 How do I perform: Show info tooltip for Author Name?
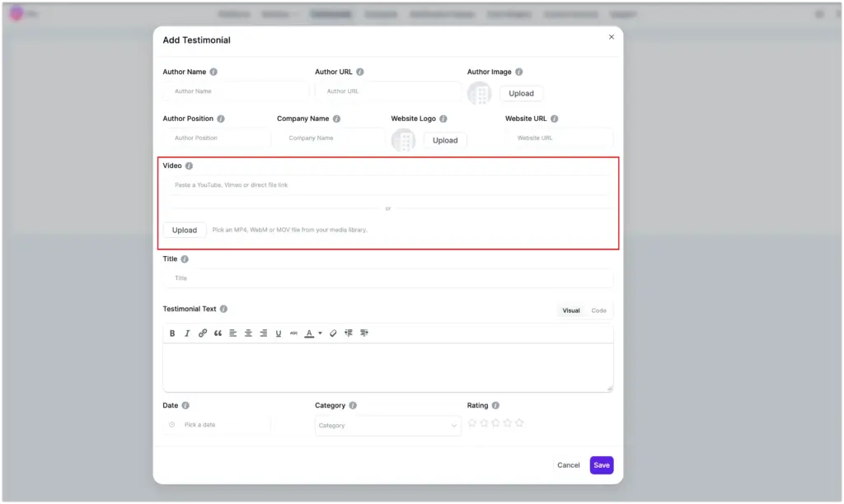tap(213, 72)
